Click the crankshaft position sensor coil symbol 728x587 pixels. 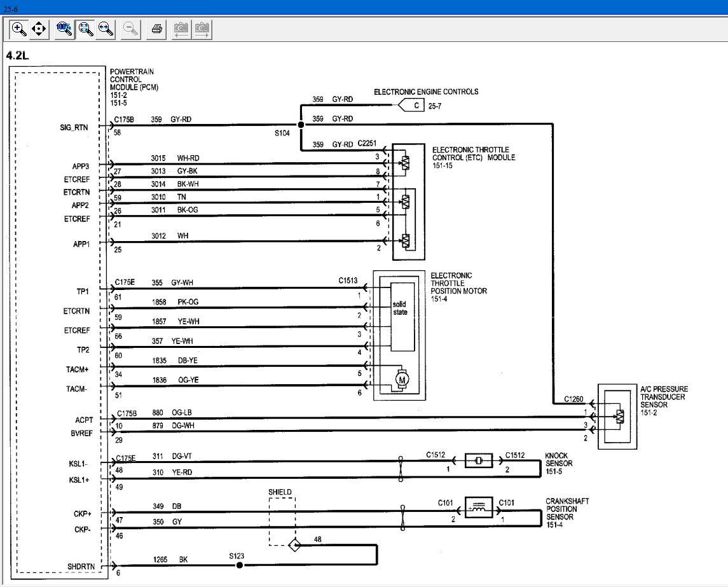click(479, 507)
